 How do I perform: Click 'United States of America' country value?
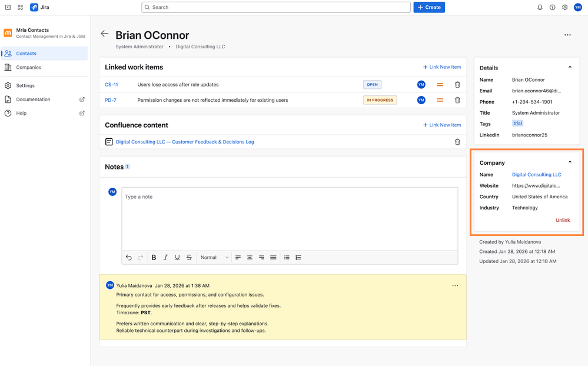(540, 197)
